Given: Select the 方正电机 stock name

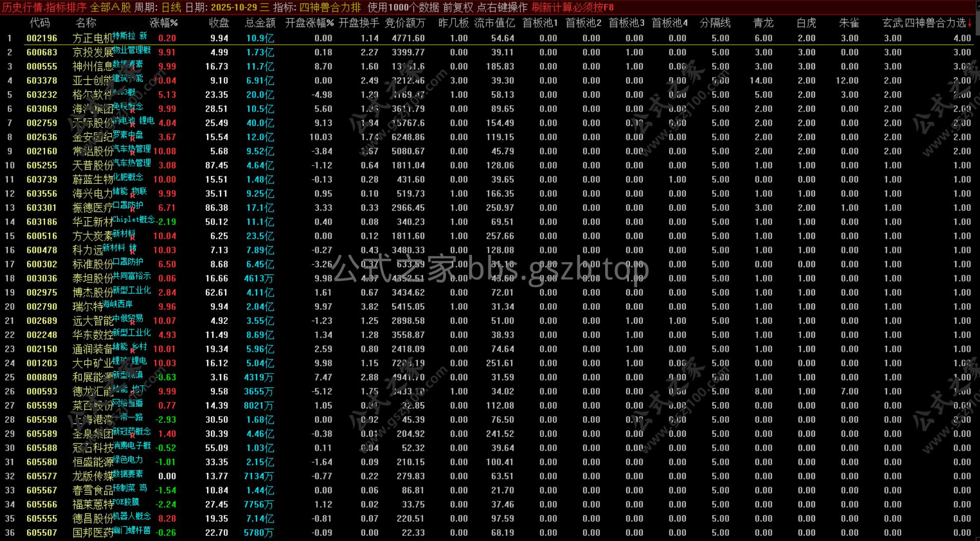Looking at the screenshot, I should (x=93, y=38).
